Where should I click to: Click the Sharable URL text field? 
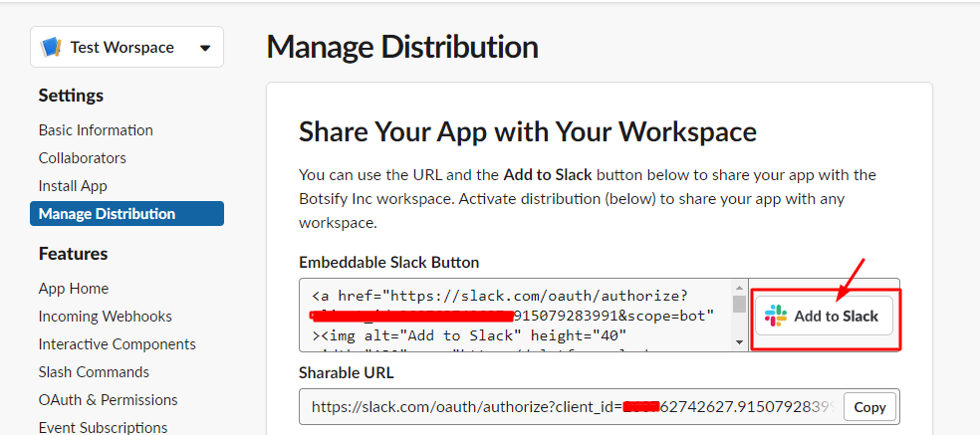tap(570, 407)
